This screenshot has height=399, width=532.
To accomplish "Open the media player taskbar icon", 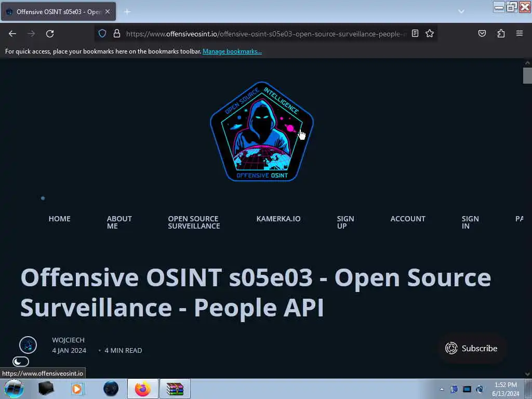I will point(77,389).
